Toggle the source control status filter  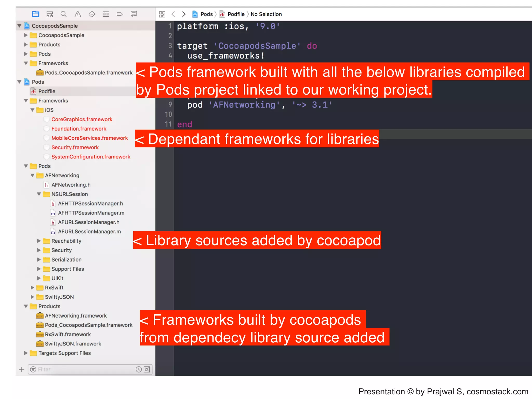coord(147,369)
